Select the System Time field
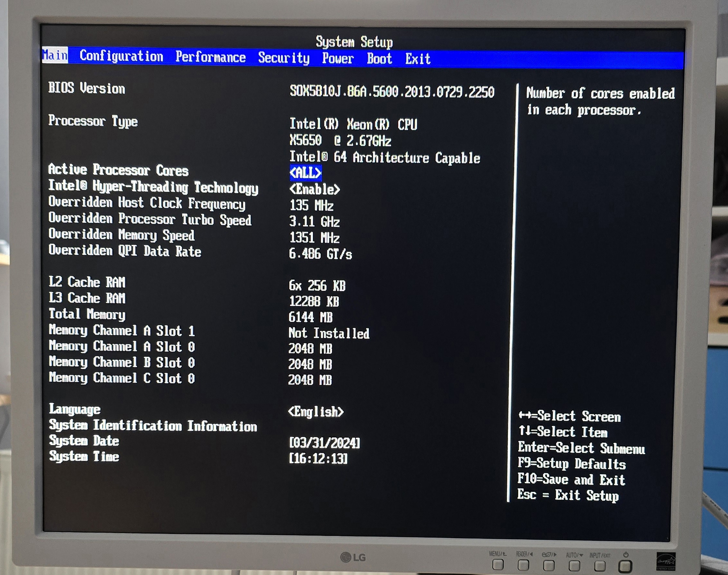Viewport: 728px width, 575px height. click(x=318, y=459)
